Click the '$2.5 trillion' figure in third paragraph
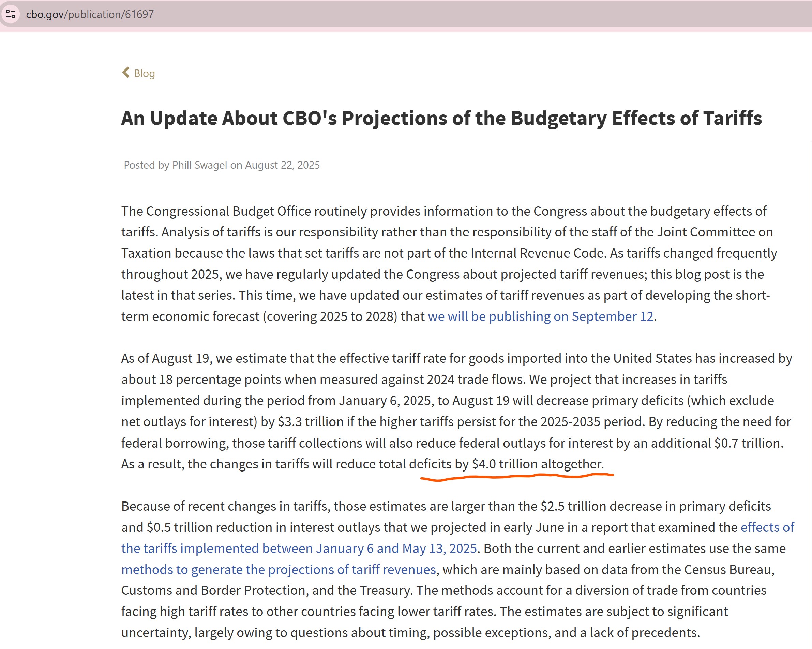The width and height of the screenshot is (812, 649). click(x=573, y=506)
